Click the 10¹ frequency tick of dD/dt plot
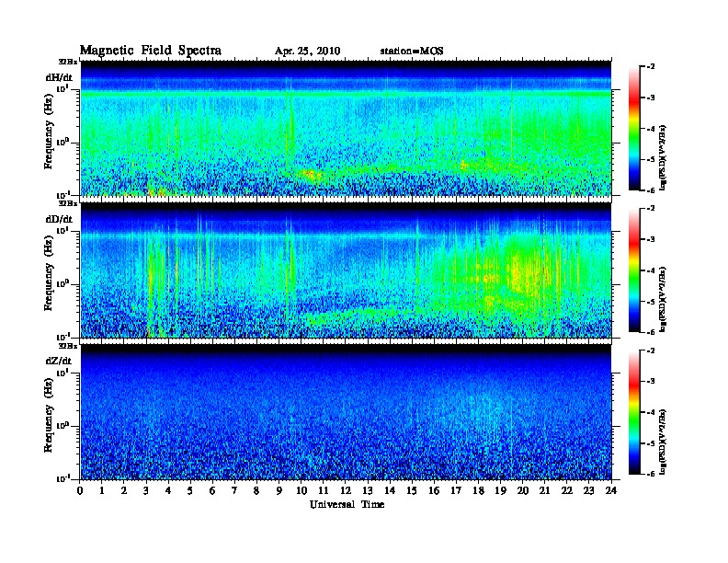728x563 pixels. 63,231
